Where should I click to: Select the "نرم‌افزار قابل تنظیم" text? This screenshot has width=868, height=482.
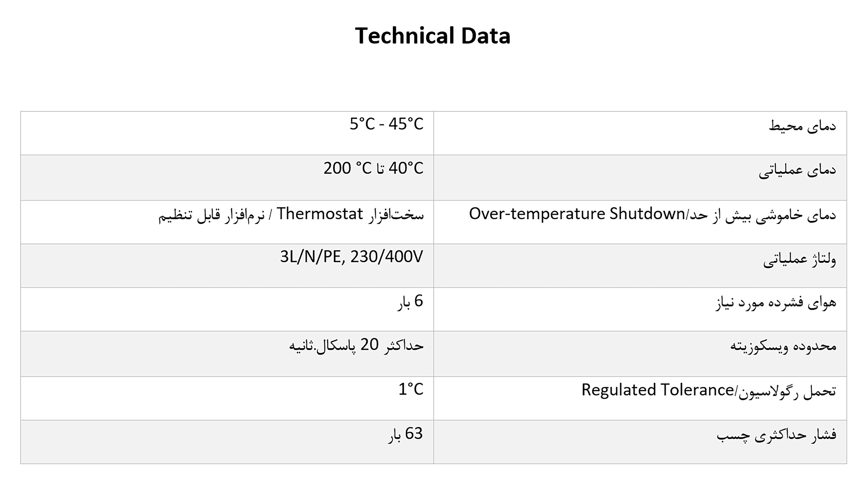coord(212,215)
